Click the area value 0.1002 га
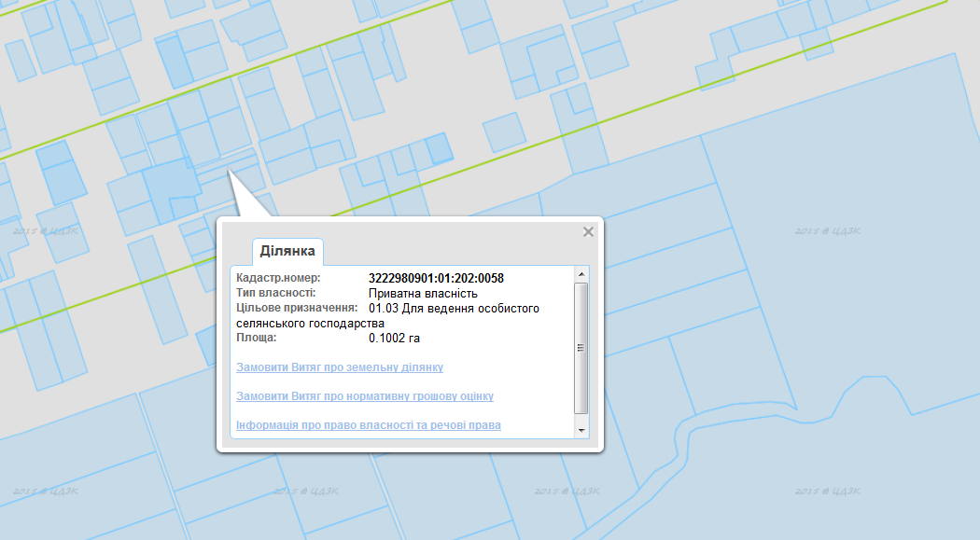Image resolution: width=980 pixels, height=540 pixels. coord(395,339)
